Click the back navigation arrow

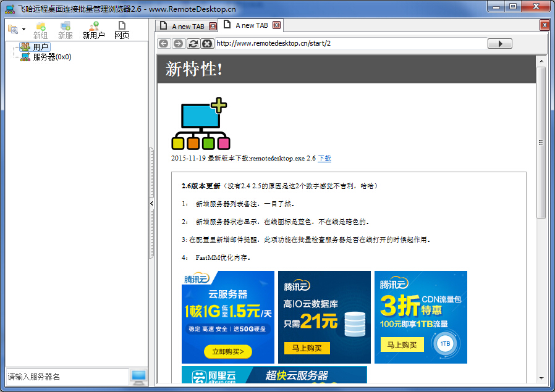(164, 43)
